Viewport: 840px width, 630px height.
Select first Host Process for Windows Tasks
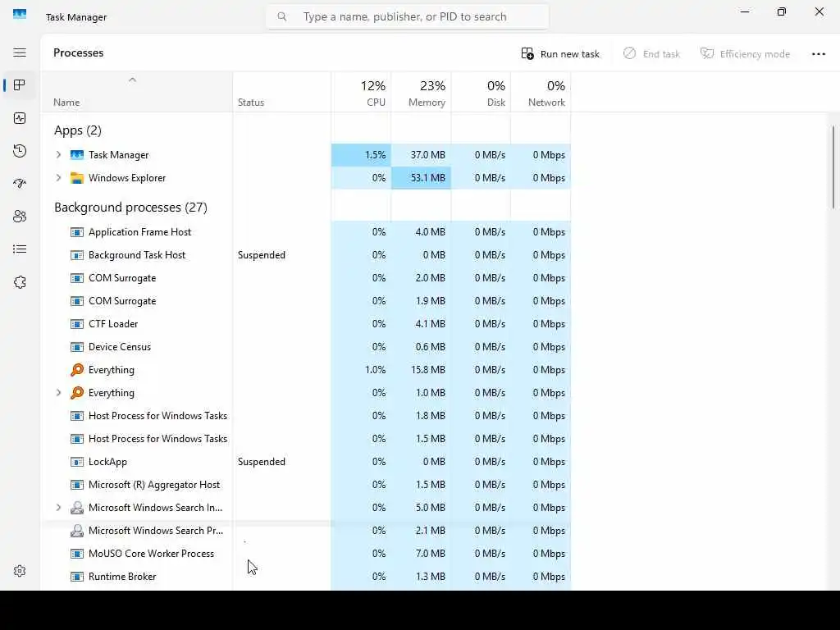[306, 416]
